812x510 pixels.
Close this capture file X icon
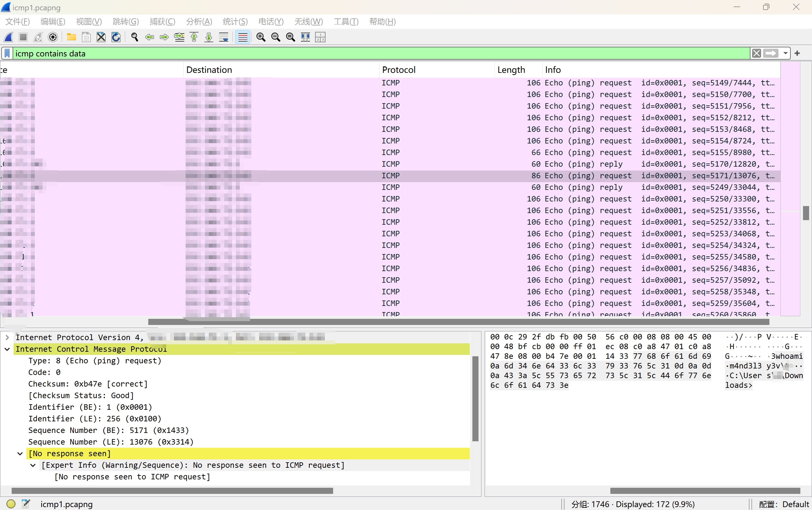click(x=101, y=37)
